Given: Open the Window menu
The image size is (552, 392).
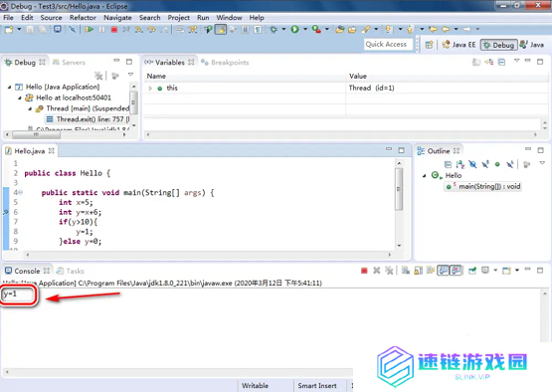Looking at the screenshot, I should [x=229, y=18].
